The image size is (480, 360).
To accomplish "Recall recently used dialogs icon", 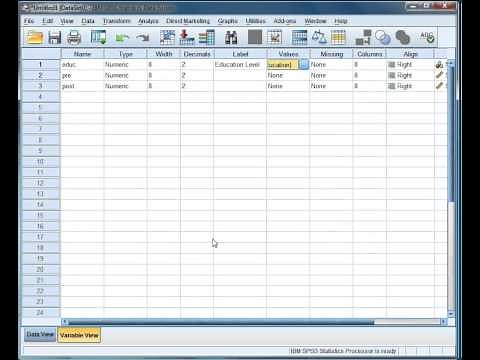I will coord(99,37).
